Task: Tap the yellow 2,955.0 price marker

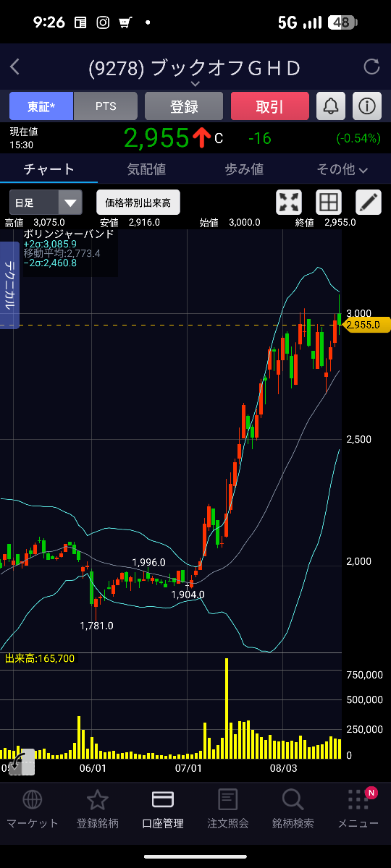Action: (x=368, y=325)
